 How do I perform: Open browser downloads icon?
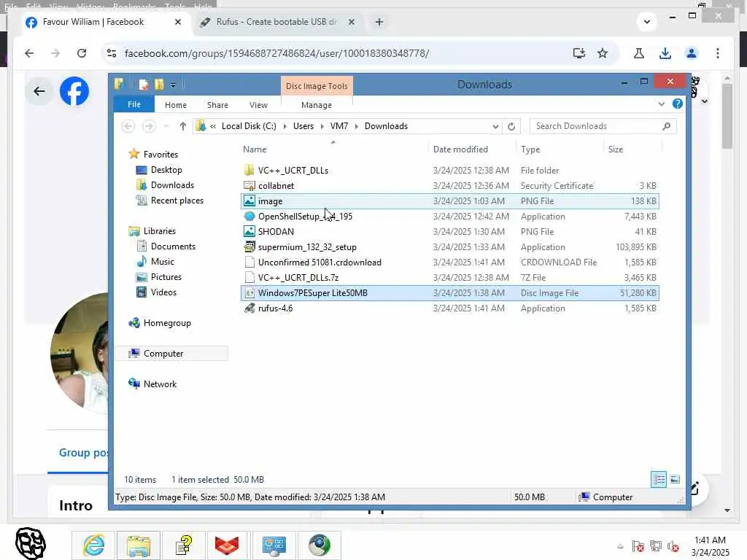(665, 53)
